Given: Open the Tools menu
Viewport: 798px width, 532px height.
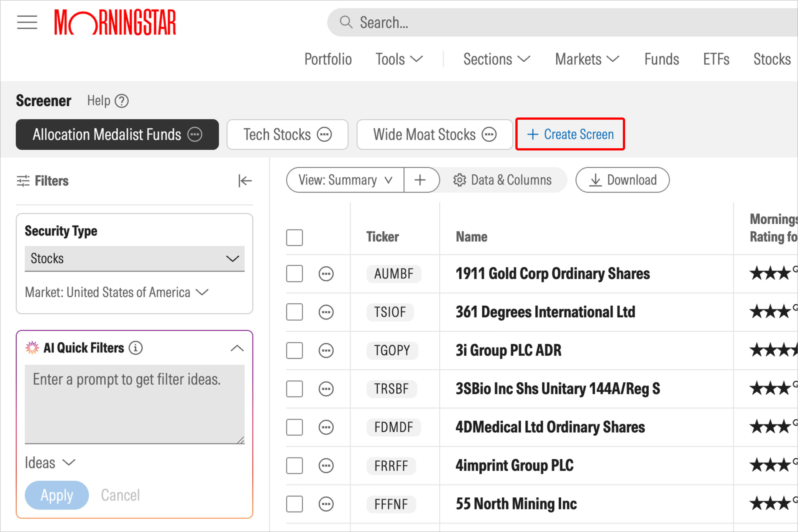Looking at the screenshot, I should (399, 59).
